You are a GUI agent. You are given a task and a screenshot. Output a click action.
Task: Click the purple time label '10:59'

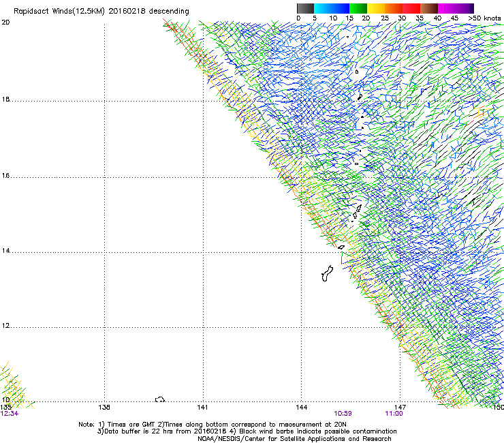(343, 414)
